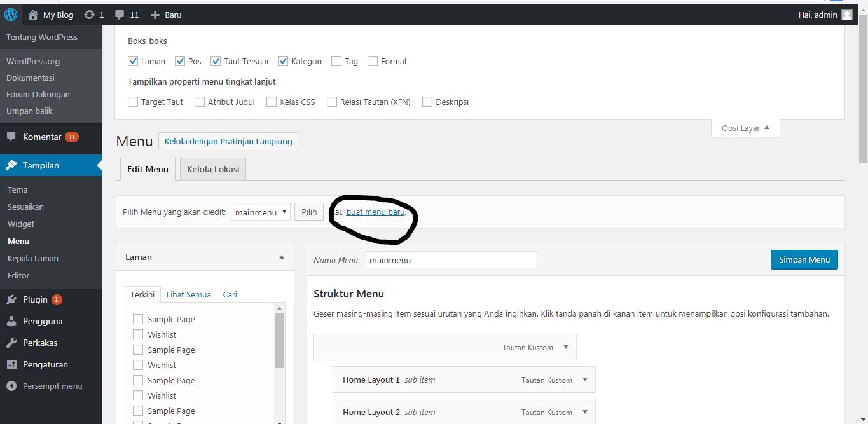This screenshot has width=868, height=424.
Task: Click the orange 1 badge beside Plugin
Action: pyautogui.click(x=57, y=299)
